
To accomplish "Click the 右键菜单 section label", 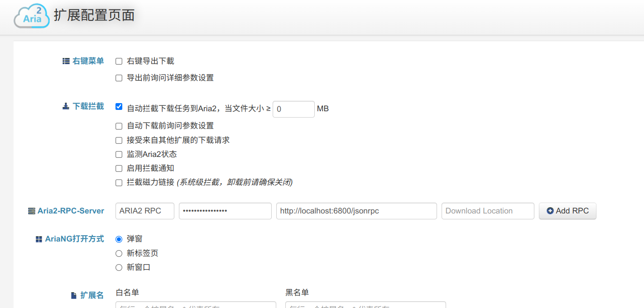I will pos(88,61).
